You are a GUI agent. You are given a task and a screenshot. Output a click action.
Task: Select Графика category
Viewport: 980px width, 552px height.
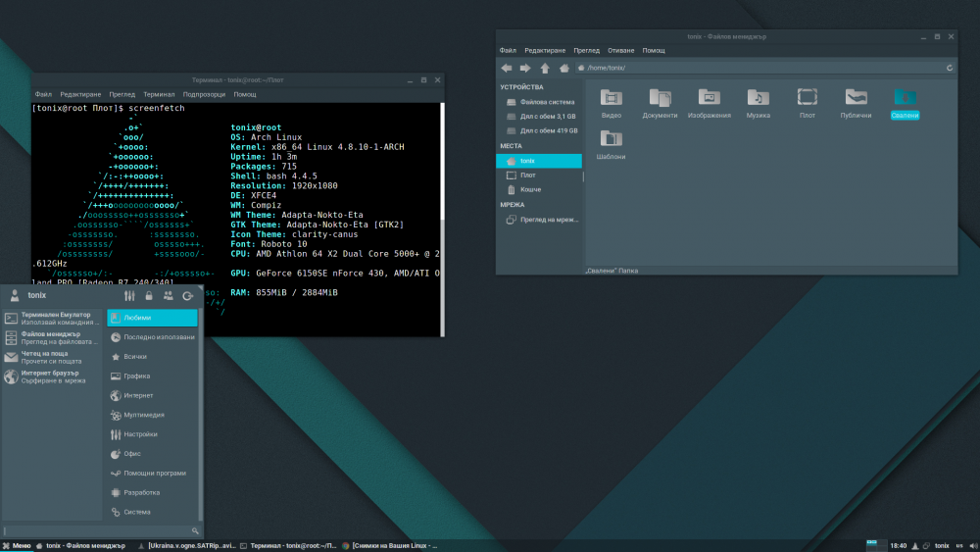coord(152,376)
